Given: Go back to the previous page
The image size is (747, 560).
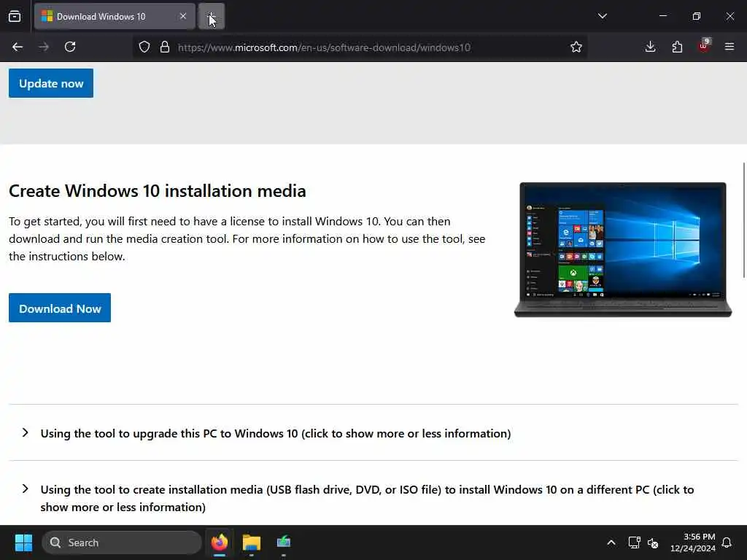Looking at the screenshot, I should tap(18, 47).
